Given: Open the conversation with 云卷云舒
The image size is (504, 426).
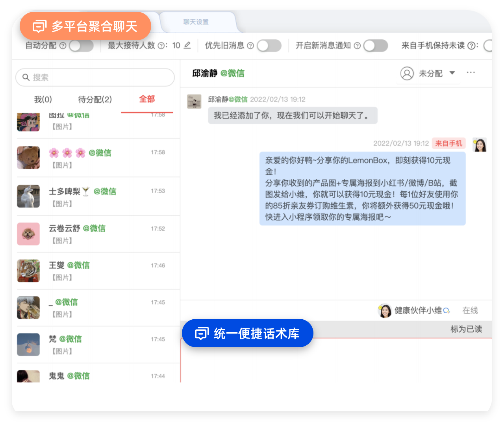Looking at the screenshot, I should click(x=94, y=234).
